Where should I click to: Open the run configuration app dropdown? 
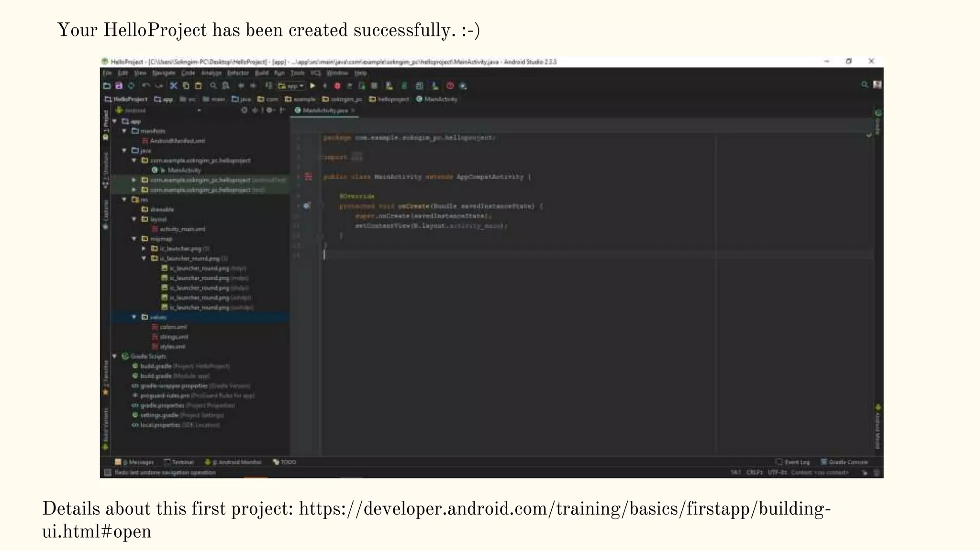291,86
